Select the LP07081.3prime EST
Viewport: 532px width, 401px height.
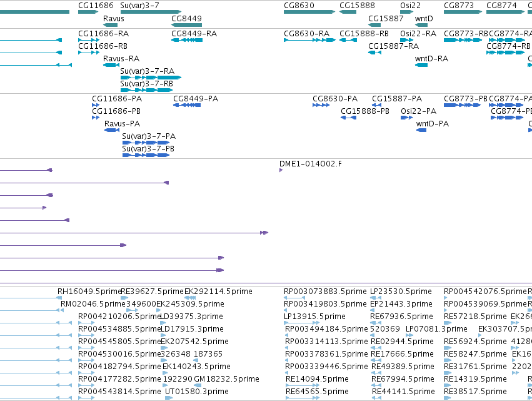409,335
